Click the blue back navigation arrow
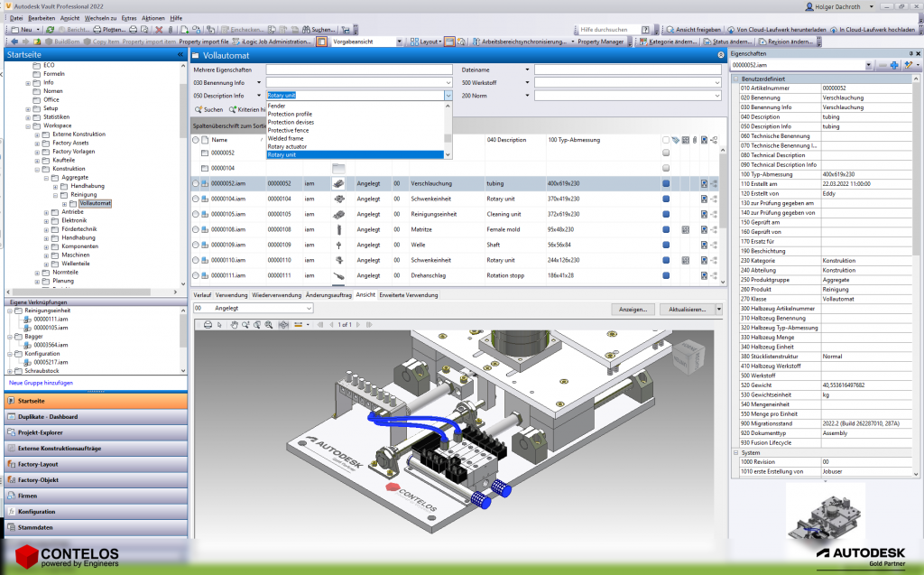The width and height of the screenshot is (924, 575). [14, 42]
